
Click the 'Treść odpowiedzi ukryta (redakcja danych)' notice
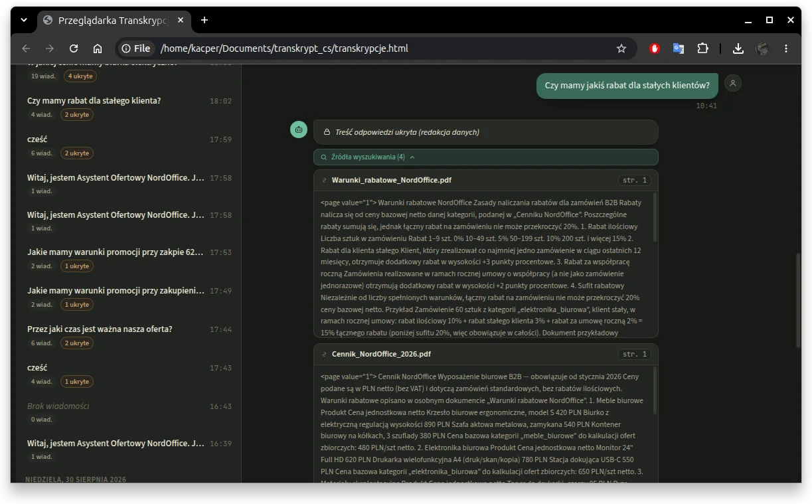485,132
